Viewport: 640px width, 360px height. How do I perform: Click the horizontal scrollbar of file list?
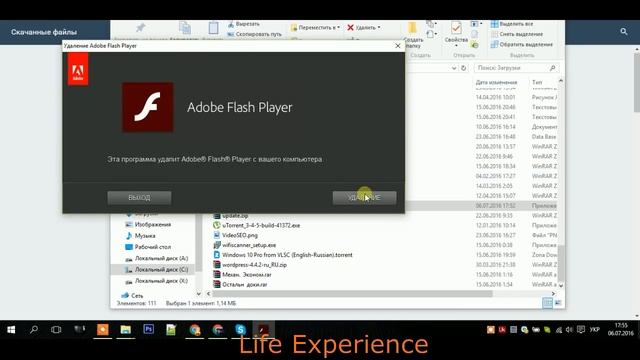pos(352,293)
